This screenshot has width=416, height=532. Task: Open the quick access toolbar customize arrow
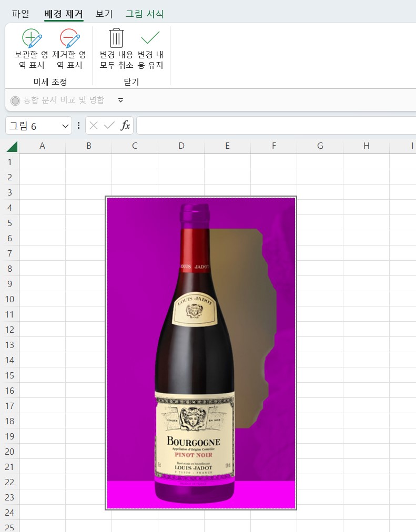click(x=120, y=100)
